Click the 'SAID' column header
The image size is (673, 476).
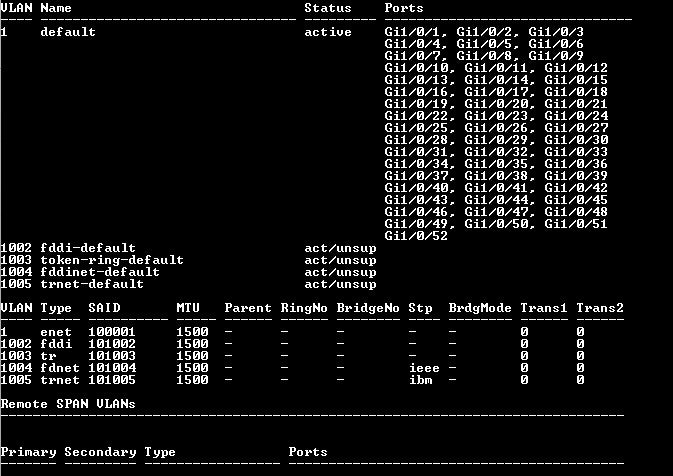click(x=104, y=308)
